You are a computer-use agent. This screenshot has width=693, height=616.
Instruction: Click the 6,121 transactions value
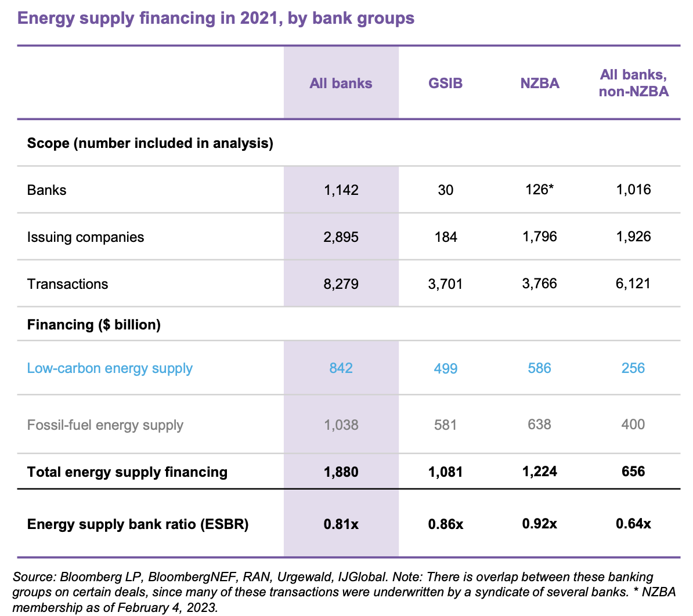(633, 284)
